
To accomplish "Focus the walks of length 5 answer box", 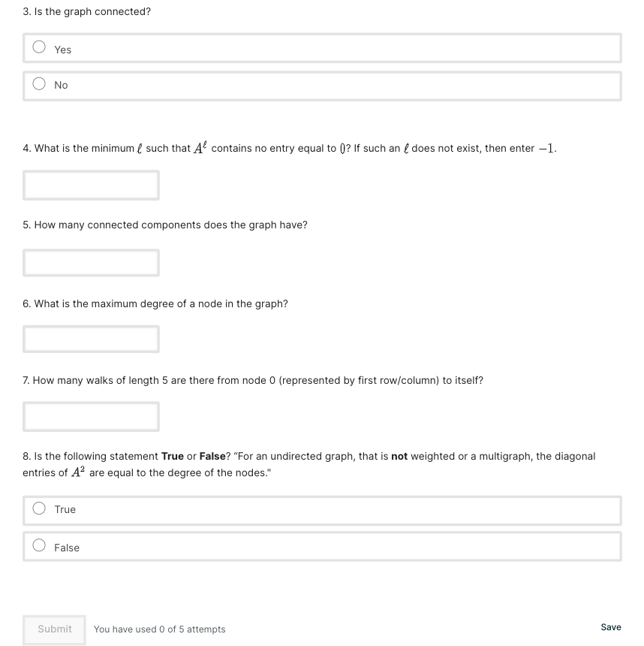I will point(91,417).
